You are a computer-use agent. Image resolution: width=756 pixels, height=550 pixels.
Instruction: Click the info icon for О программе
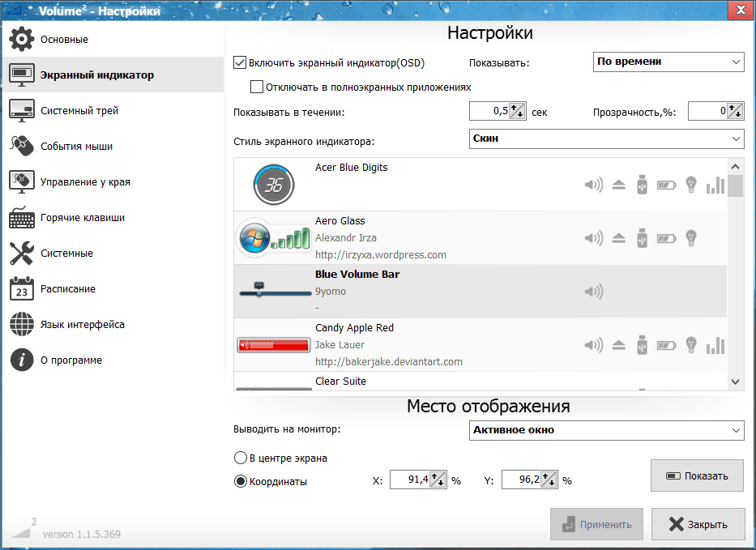pyautogui.click(x=21, y=360)
